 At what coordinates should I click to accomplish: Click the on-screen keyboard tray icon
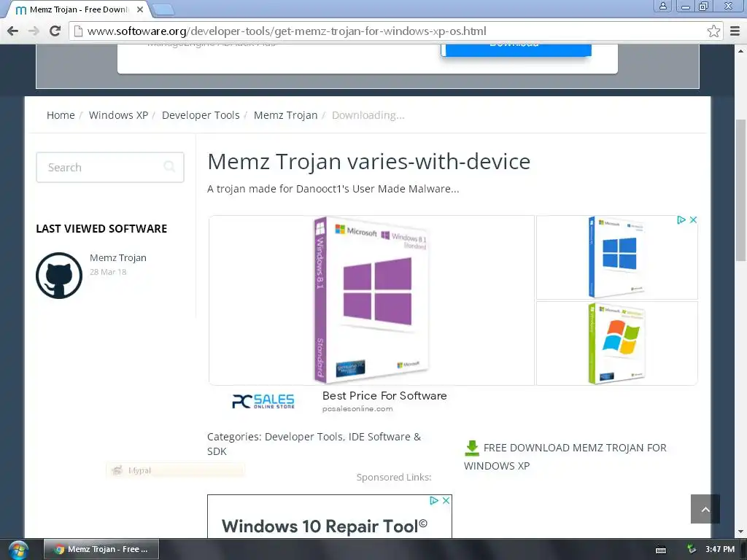point(661,550)
